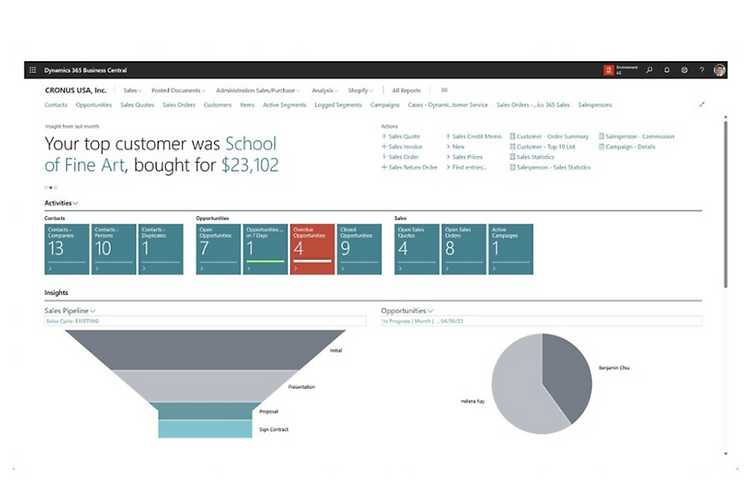This screenshot has width=749, height=504.
Task: Go to Contacts list
Action: click(x=56, y=105)
